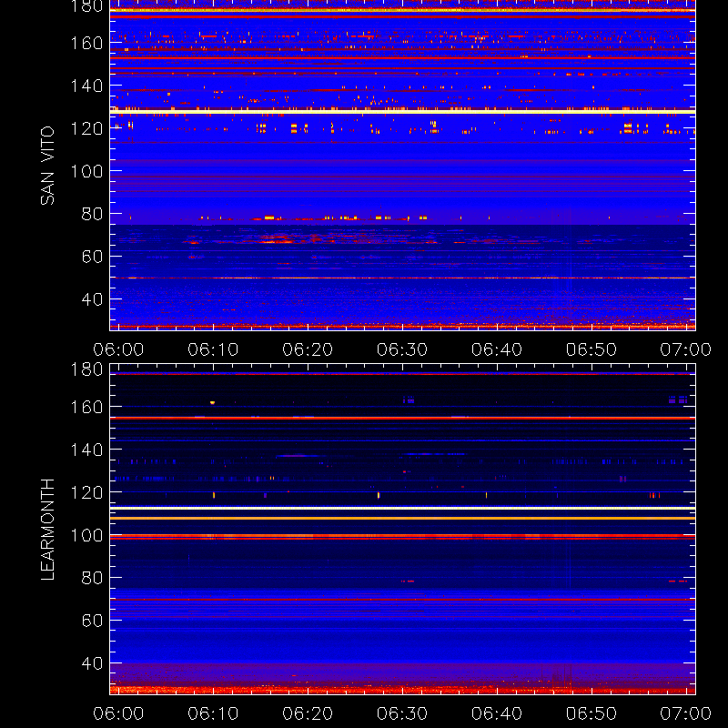The height and width of the screenshot is (728, 728).
Task: Click the 60 tick label on LEARMONTH plot
Action: click(92, 621)
